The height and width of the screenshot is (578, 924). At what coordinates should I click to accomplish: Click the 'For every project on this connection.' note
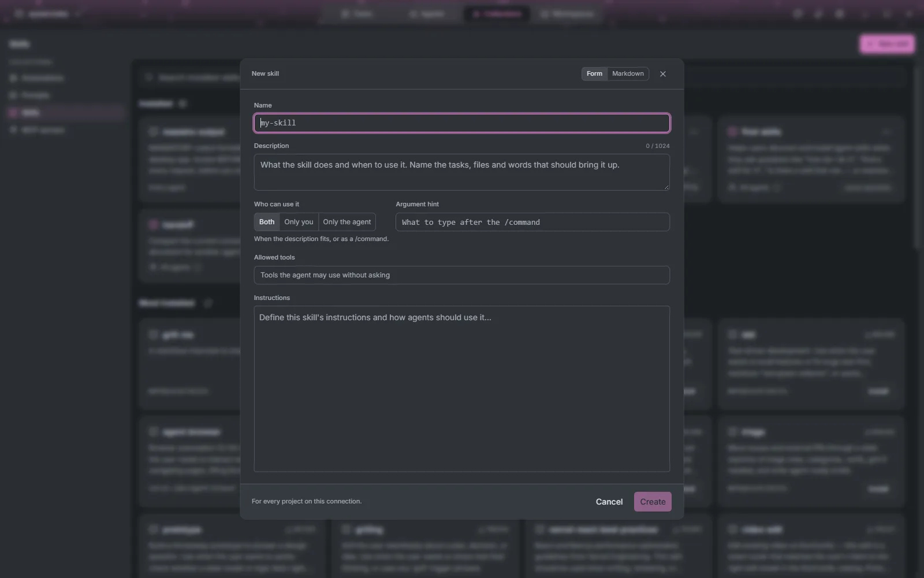[x=307, y=502]
